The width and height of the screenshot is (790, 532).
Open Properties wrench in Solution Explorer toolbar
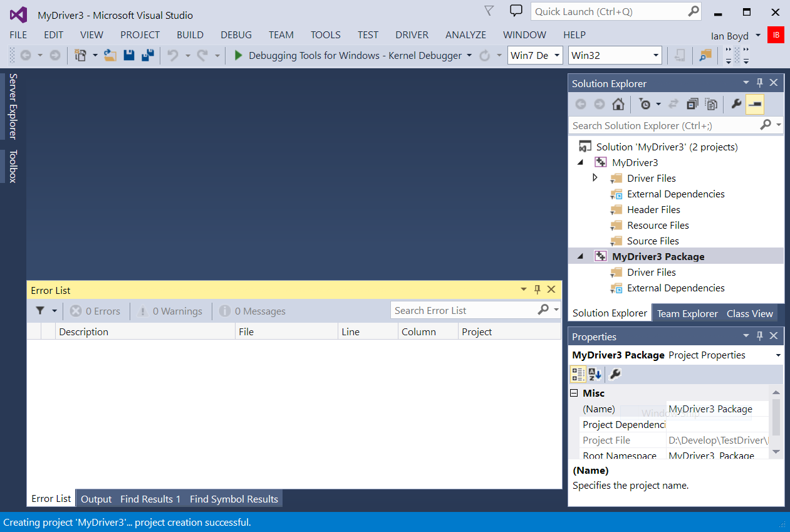(x=736, y=104)
